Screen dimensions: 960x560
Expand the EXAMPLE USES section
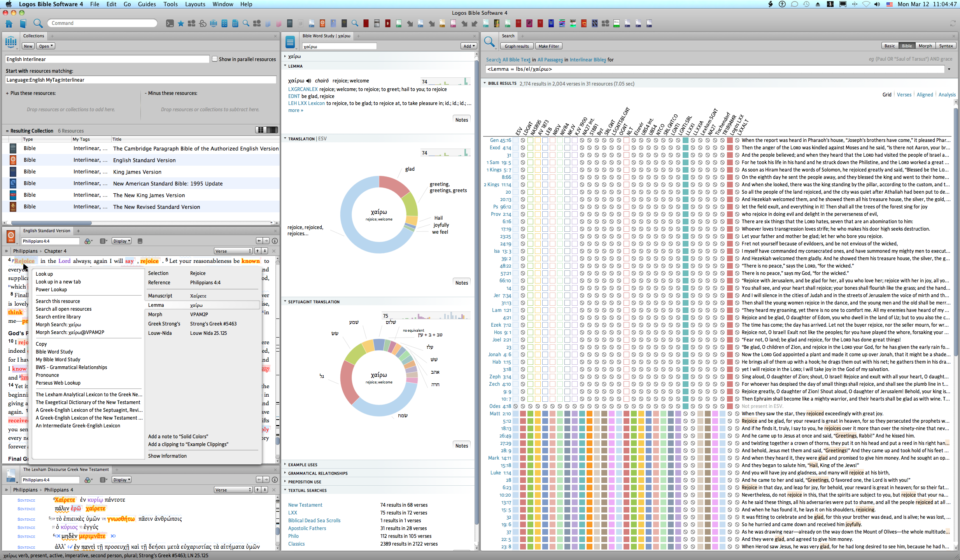click(x=286, y=465)
